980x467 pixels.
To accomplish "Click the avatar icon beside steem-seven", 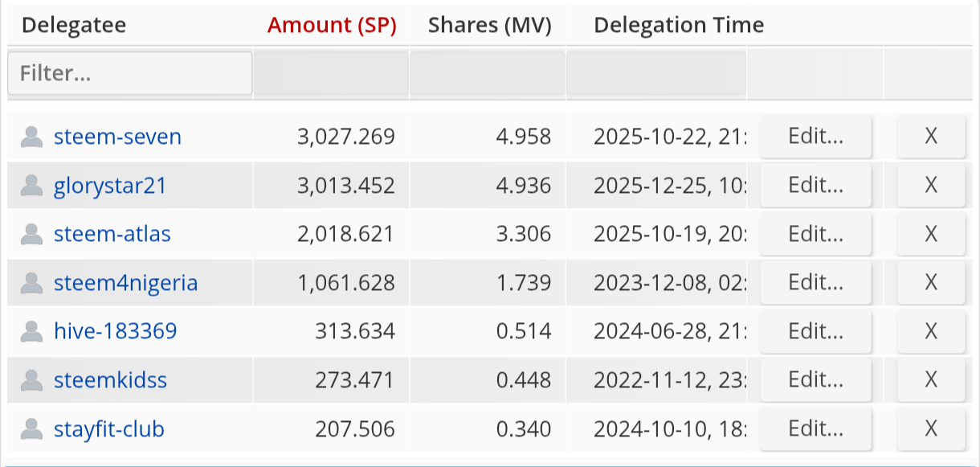I will click(31, 137).
